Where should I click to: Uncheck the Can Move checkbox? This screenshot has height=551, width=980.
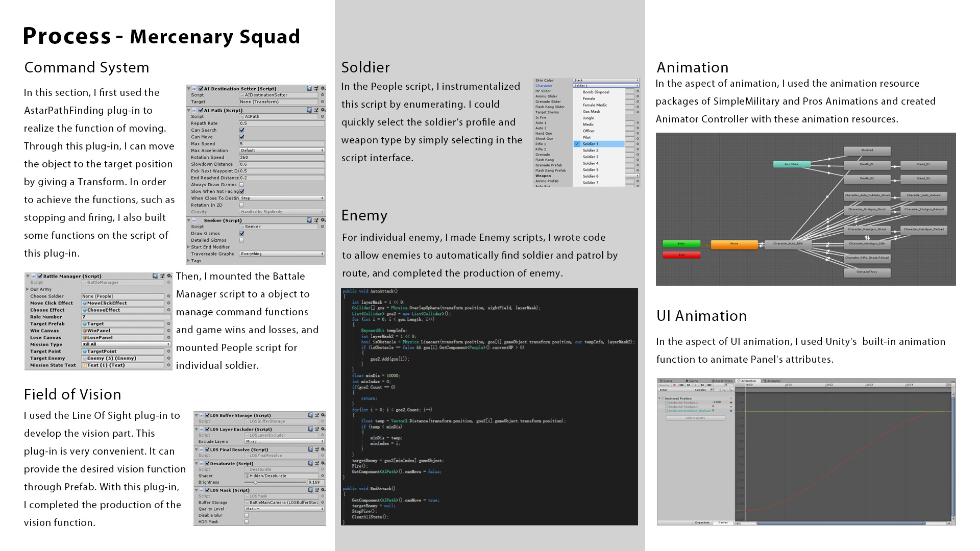pos(241,137)
